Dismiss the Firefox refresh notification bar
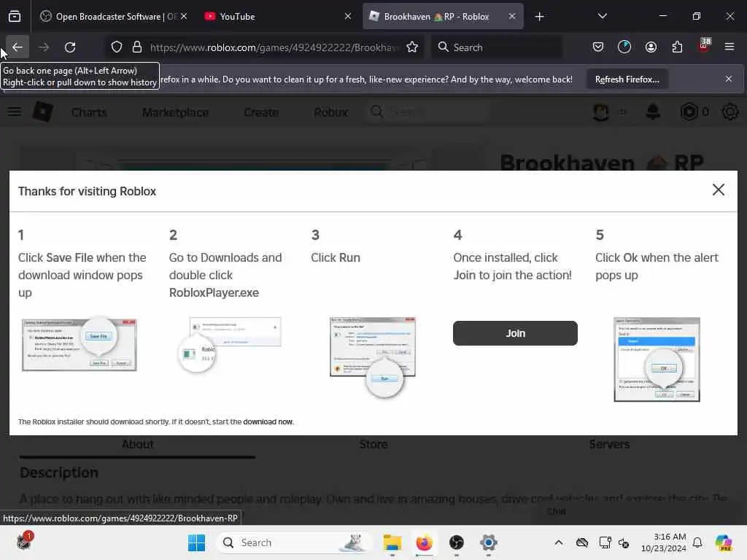Screen dimensions: 747x560 point(729,79)
